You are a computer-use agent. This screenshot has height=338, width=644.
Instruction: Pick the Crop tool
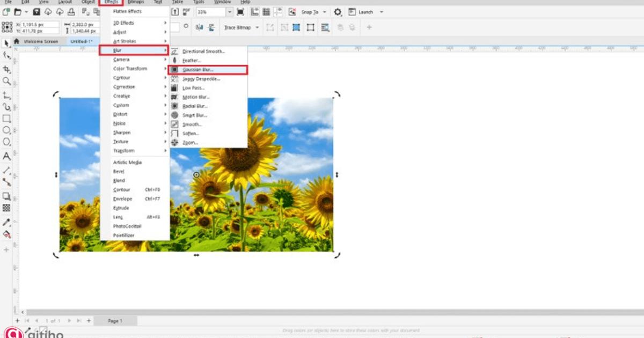click(6, 68)
